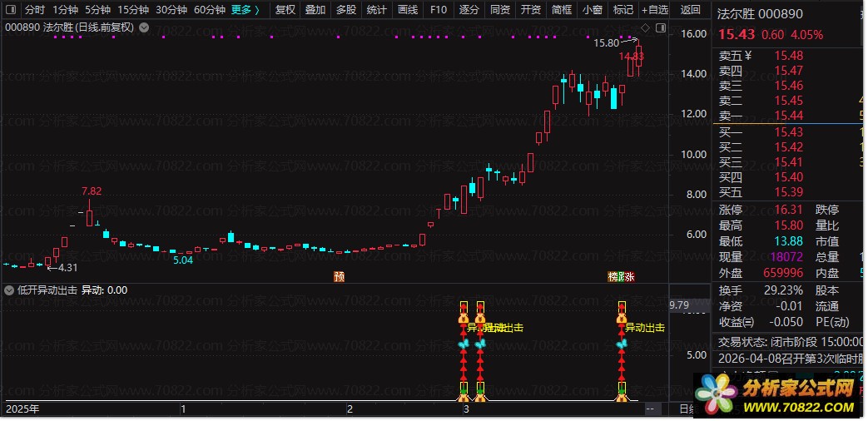Click the 外盘 value 659996
The image size is (868, 421).
[783, 273]
